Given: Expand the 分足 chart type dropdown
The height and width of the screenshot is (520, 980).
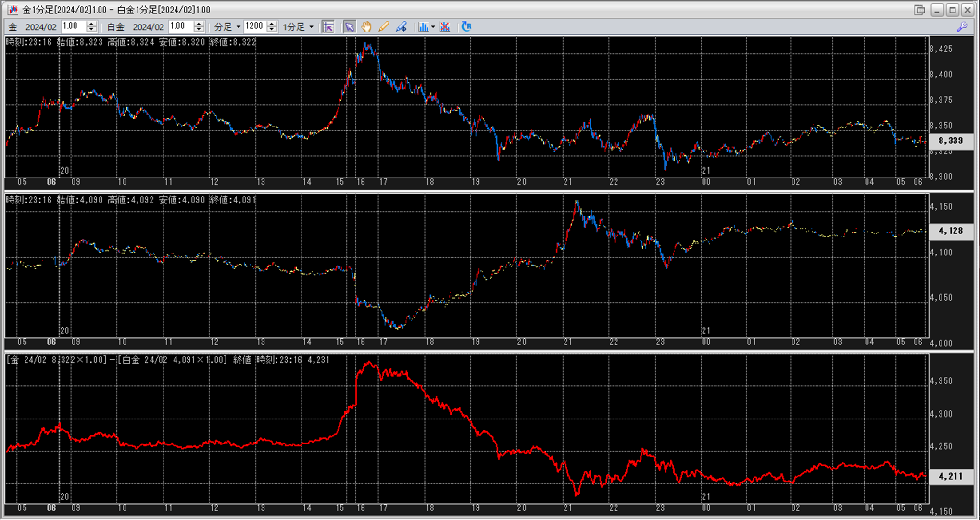Looking at the screenshot, I should click(x=238, y=27).
